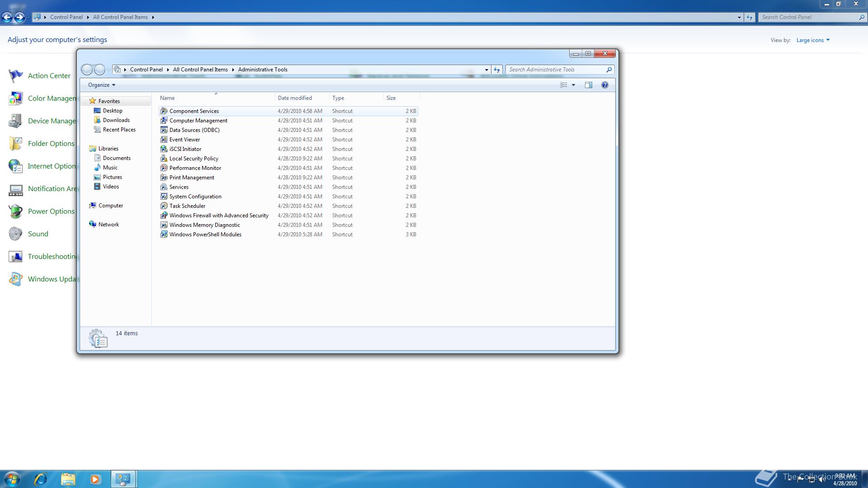The image size is (868, 488).
Task: Select the Task Scheduler clock icon
Action: 164,206
